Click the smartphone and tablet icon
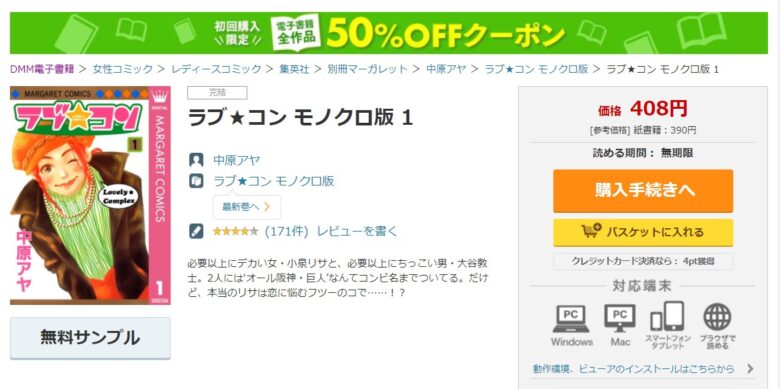Viewport: 780px width, 389px height. coord(667,316)
